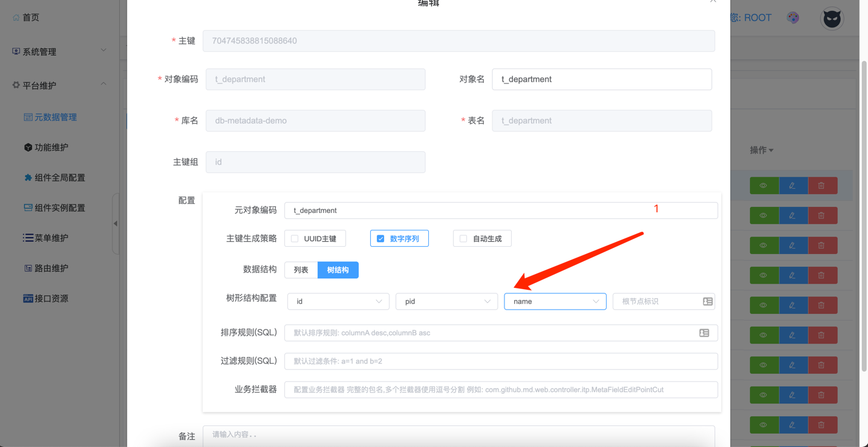Viewport: 868px width, 447px height.
Task: Click the black cat user avatar
Action: click(x=832, y=19)
